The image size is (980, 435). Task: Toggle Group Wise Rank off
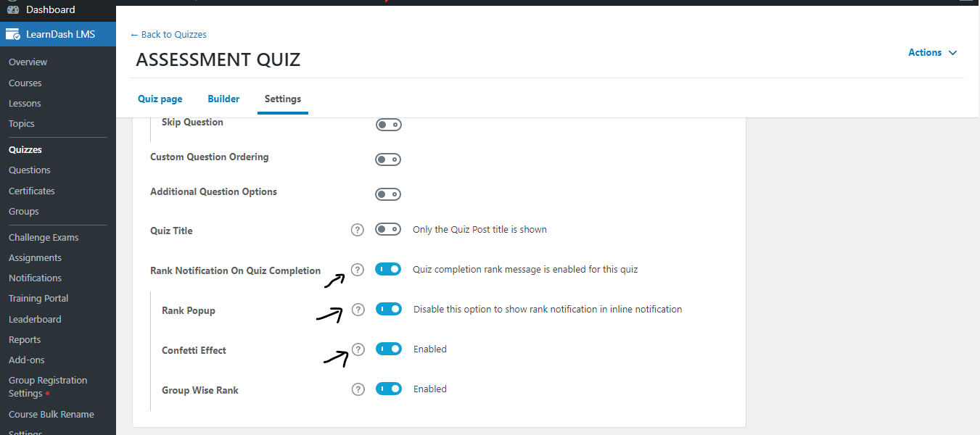389,389
